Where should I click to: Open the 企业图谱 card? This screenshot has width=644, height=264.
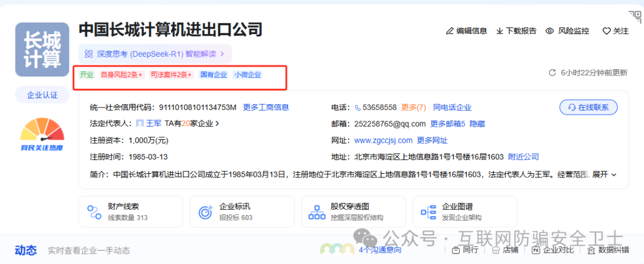click(x=465, y=212)
